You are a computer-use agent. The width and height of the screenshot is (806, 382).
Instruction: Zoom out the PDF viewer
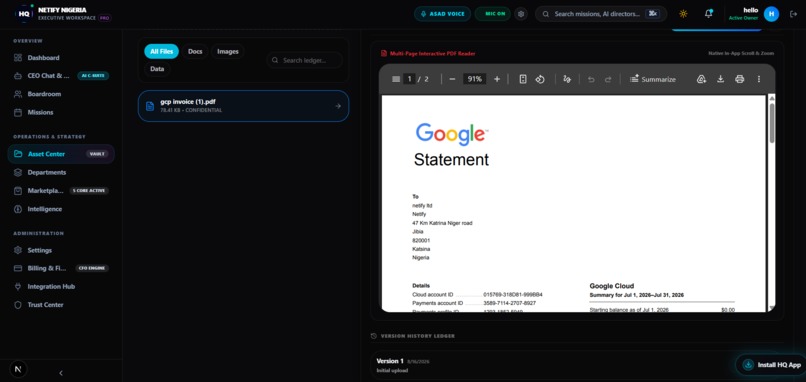point(452,79)
